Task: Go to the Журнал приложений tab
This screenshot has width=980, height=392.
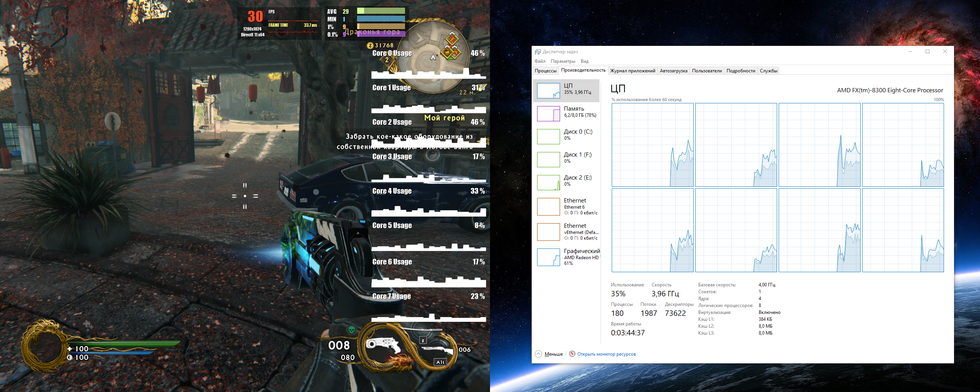Action: (x=633, y=71)
